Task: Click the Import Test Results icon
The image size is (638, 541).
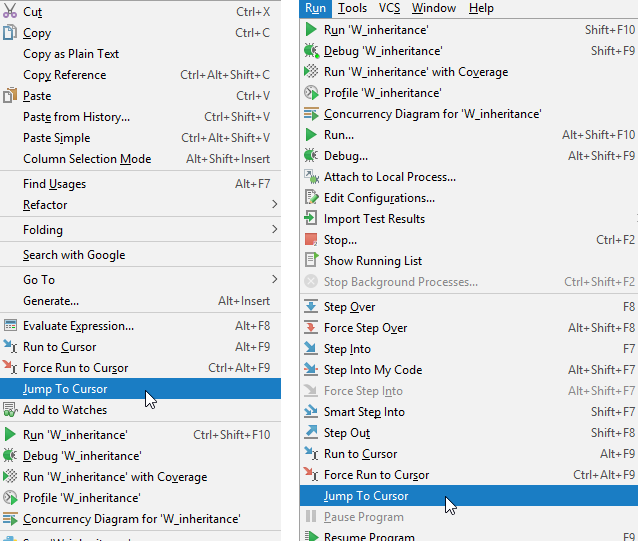Action: click(x=311, y=218)
